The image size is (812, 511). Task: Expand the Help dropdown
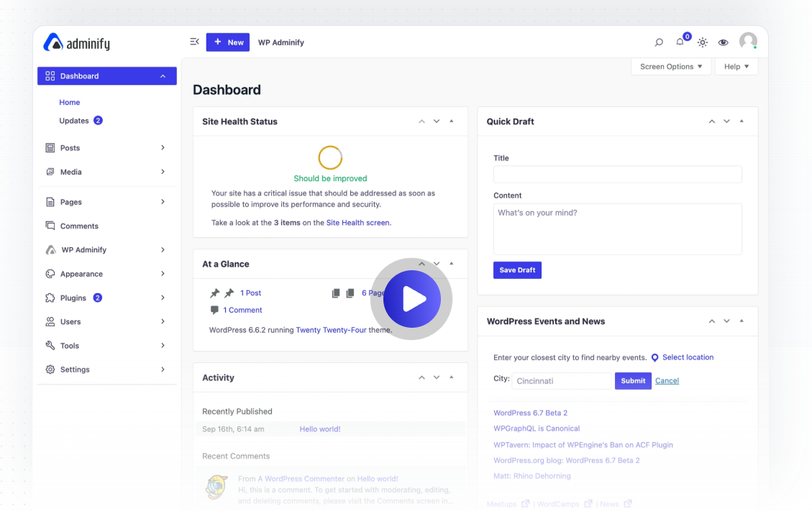point(736,67)
